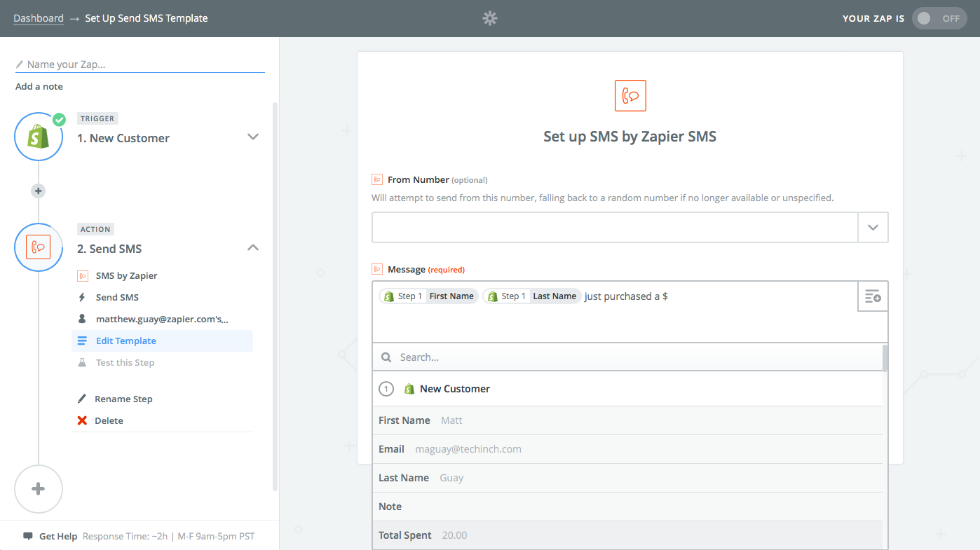Click the Shopify trigger step icon

39,137
